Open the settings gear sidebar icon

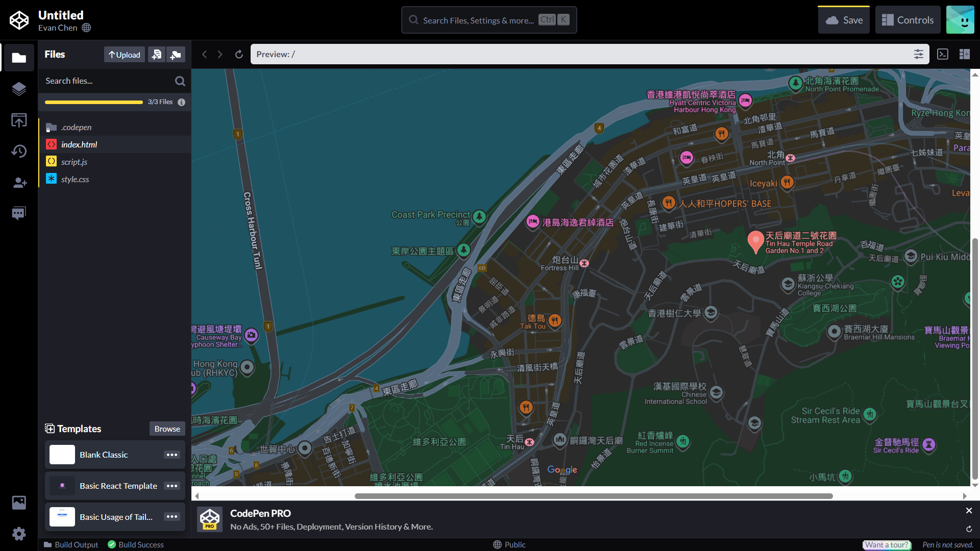(x=19, y=534)
